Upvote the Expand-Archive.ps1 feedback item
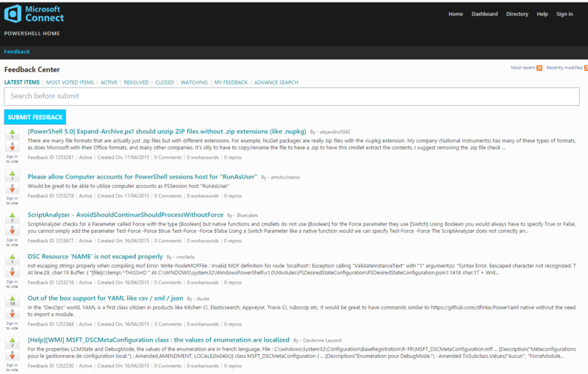Screen dimensions: 588x374 coord(12,132)
